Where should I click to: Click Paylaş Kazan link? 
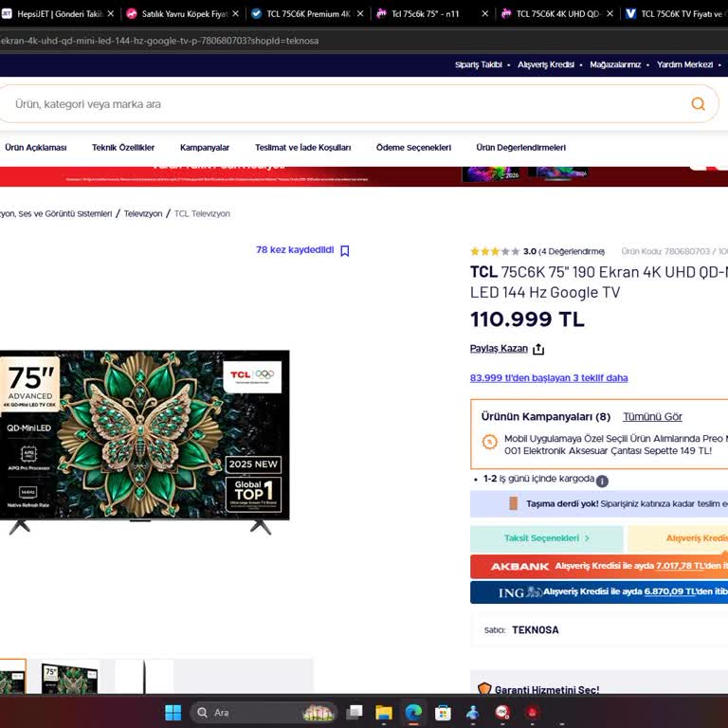point(499,348)
